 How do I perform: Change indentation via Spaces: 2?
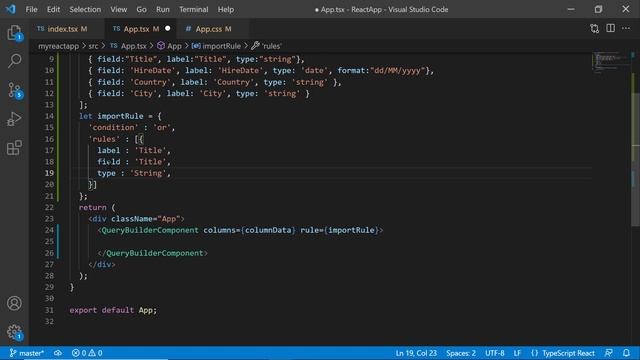[461, 353]
